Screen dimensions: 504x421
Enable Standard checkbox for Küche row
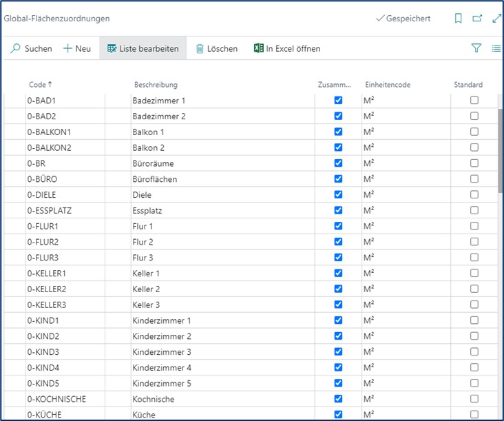[x=474, y=414]
